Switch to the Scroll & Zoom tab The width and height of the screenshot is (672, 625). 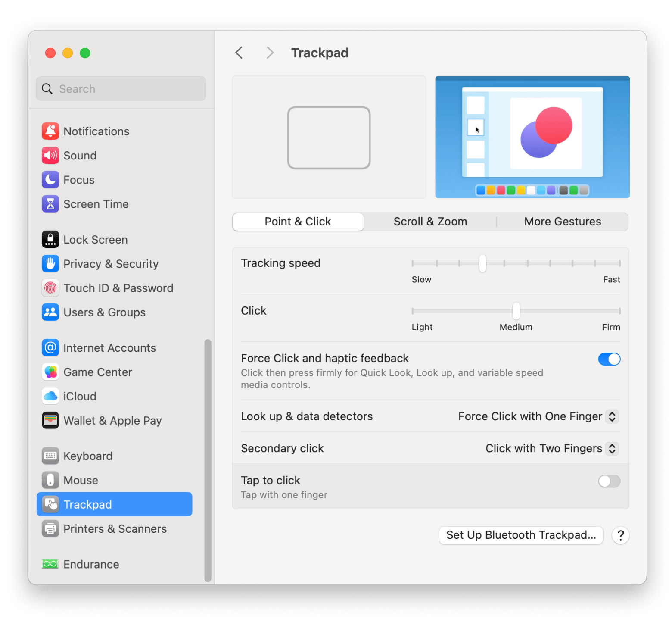pyautogui.click(x=430, y=222)
